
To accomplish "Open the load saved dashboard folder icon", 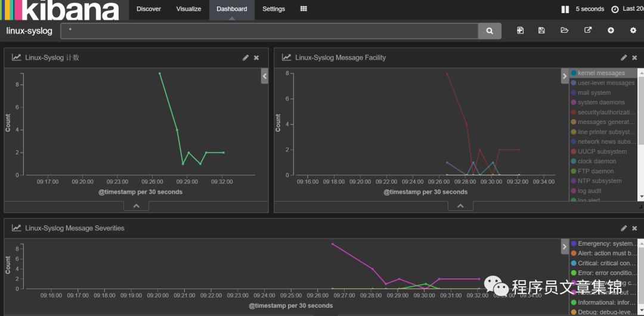I will (564, 30).
